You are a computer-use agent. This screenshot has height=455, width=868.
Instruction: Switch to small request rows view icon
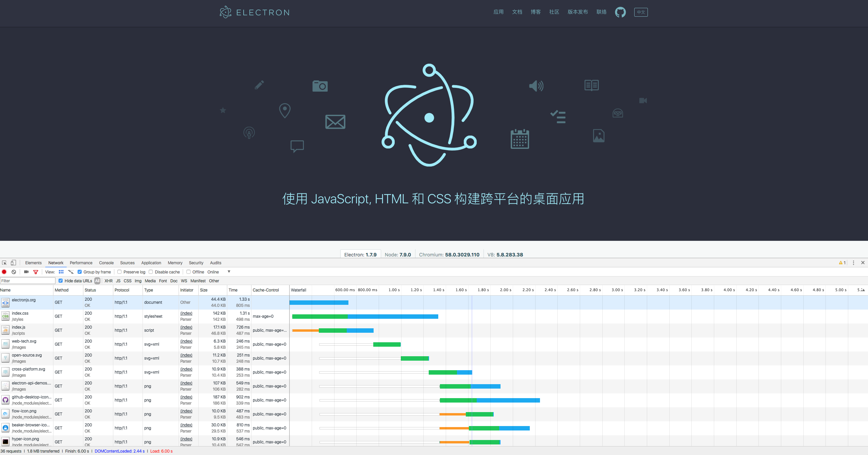(61, 272)
